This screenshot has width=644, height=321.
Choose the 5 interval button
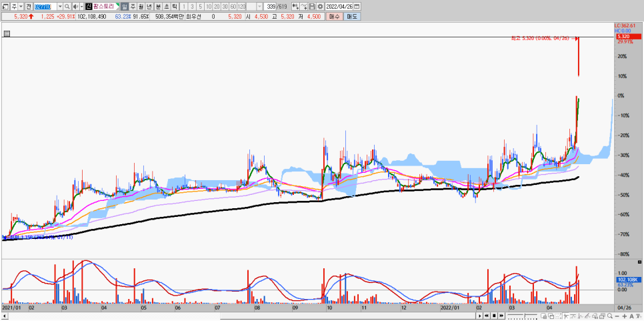201,7
